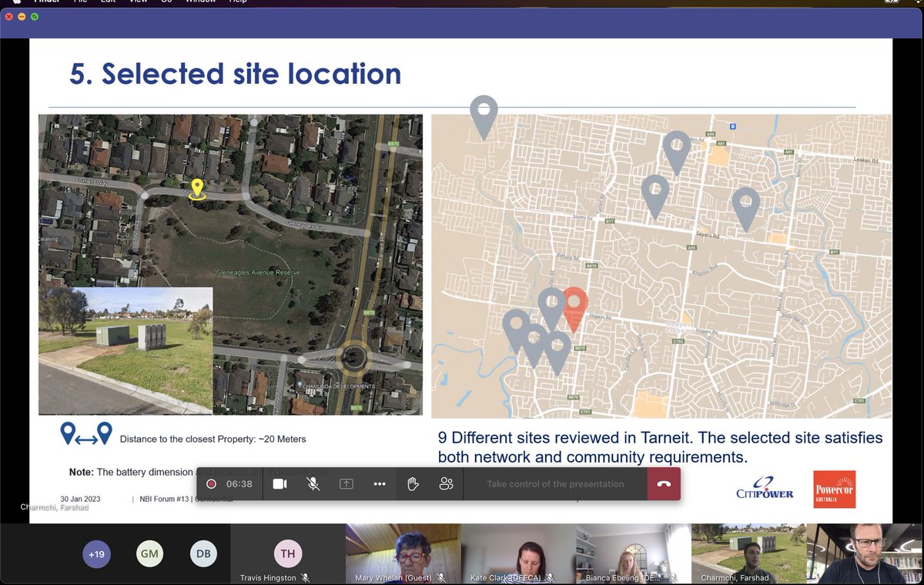The width and height of the screenshot is (924, 585).
Task: Click the '5. Selected site location' heading
Action: (x=235, y=74)
